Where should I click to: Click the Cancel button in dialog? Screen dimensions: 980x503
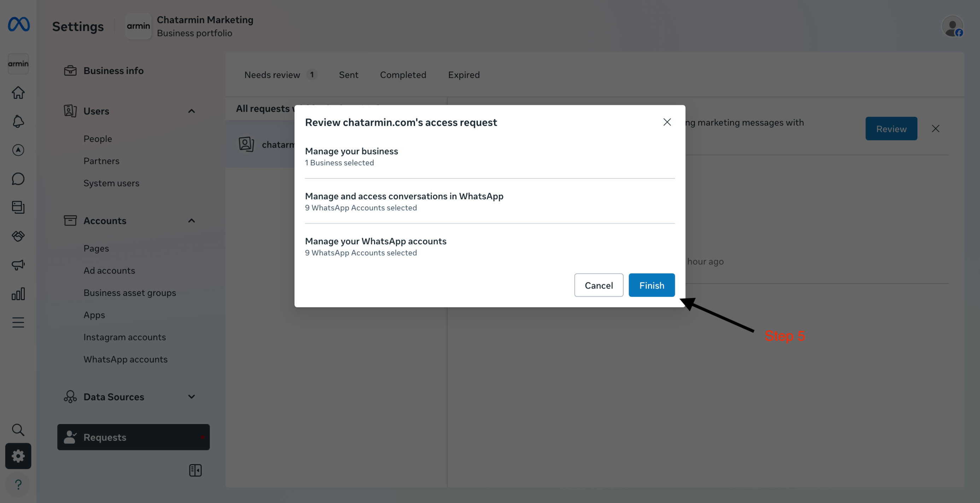coord(599,285)
